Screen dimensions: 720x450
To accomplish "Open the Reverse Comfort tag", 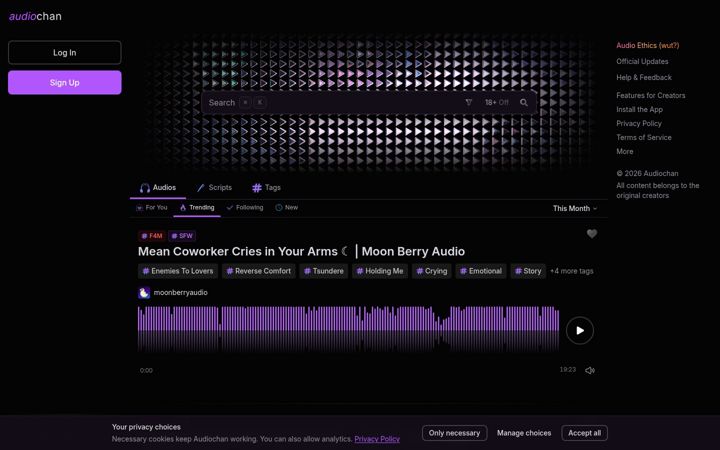I will (x=259, y=271).
